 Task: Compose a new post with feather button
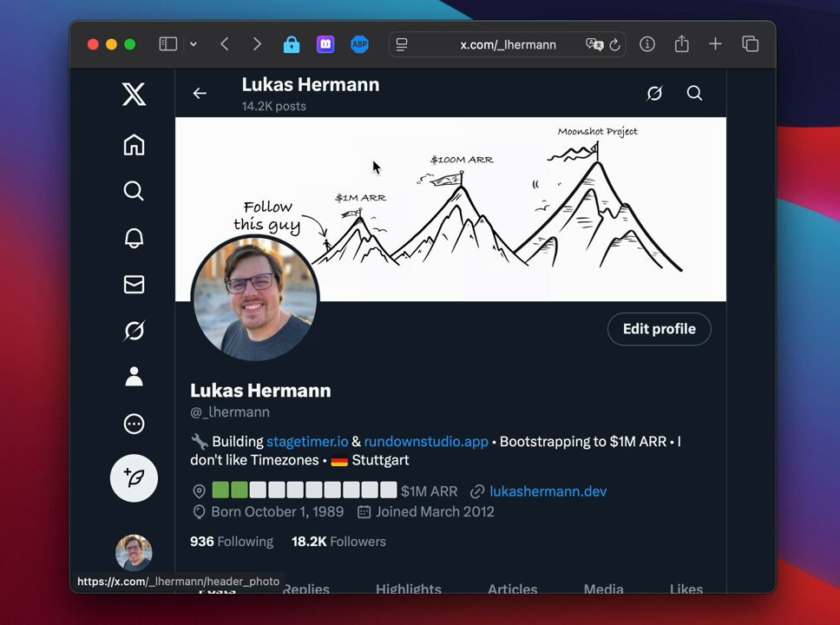point(134,478)
